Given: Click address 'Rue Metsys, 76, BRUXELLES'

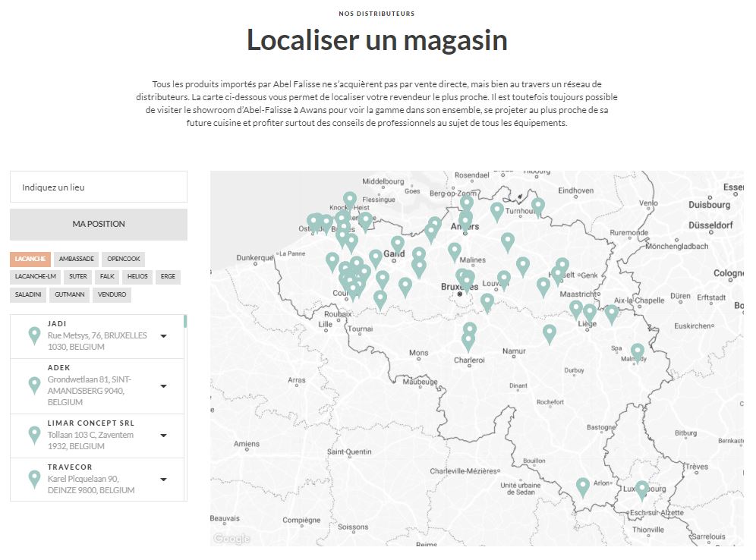Looking at the screenshot, I should click(x=97, y=335).
